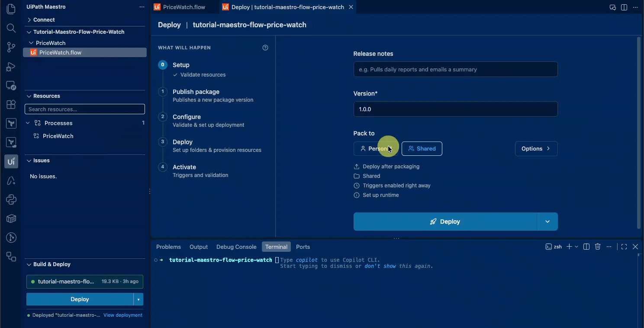Focus the Version input field

(455, 109)
